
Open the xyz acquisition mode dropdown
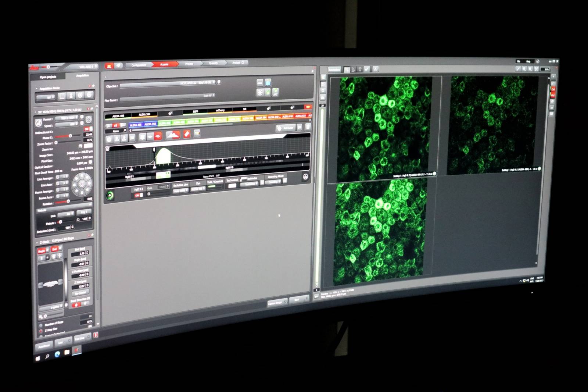point(46,97)
